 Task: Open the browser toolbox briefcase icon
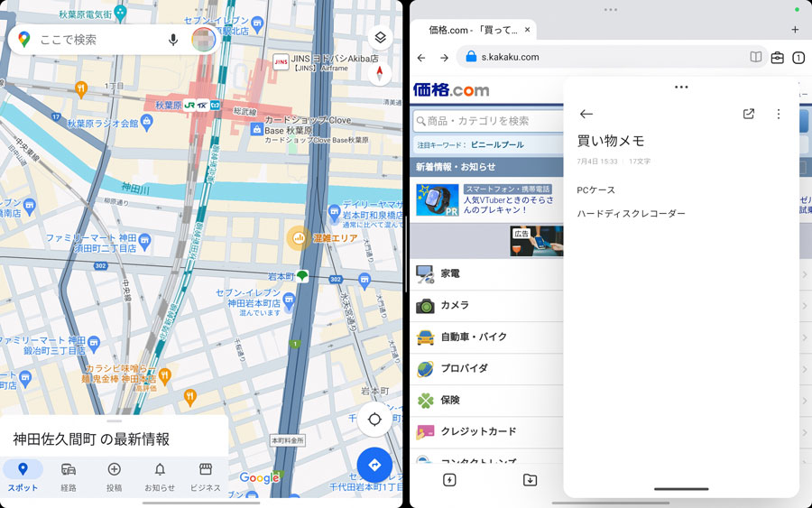(x=778, y=58)
